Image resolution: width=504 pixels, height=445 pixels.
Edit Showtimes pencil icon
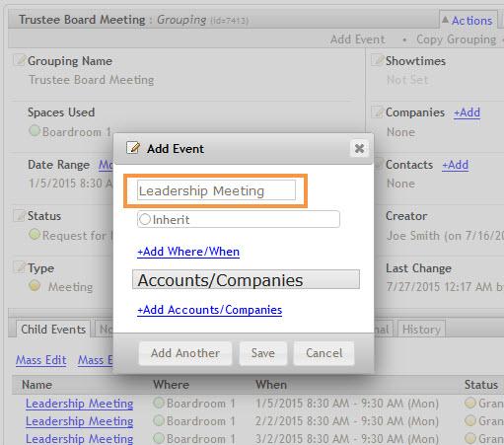tap(378, 60)
